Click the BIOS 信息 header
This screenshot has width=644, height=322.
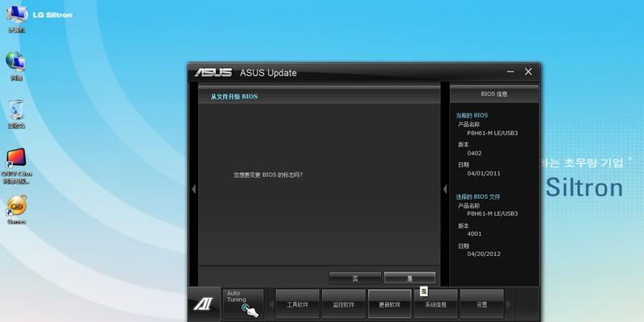pyautogui.click(x=494, y=93)
